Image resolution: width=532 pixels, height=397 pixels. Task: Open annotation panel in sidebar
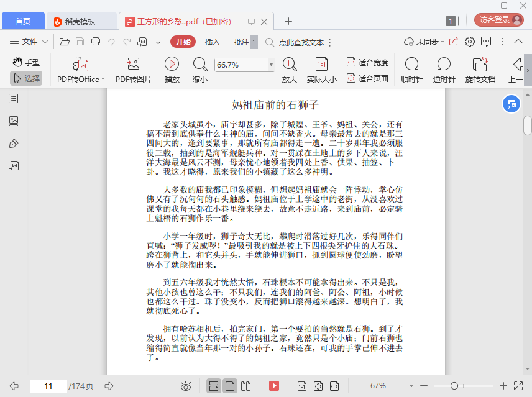14,144
